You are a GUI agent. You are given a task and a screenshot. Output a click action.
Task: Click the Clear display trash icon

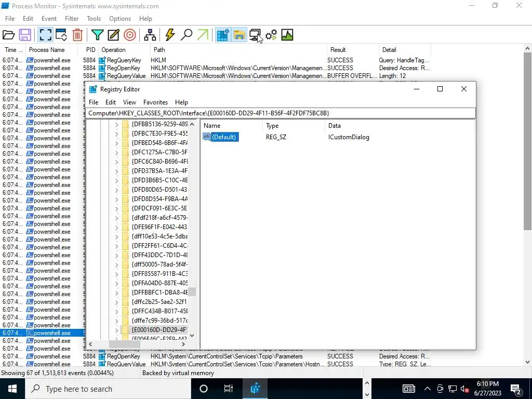click(77, 35)
